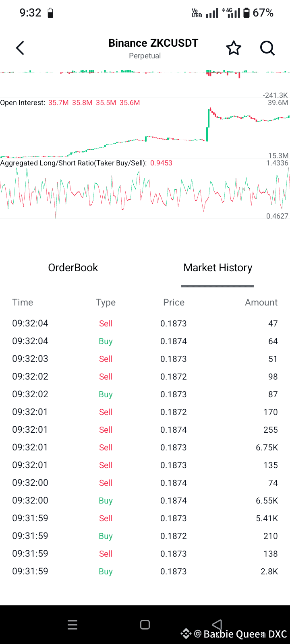Screen dimensions: 290x644
Task: Switch to the OrderBook tab
Action: coord(73,268)
